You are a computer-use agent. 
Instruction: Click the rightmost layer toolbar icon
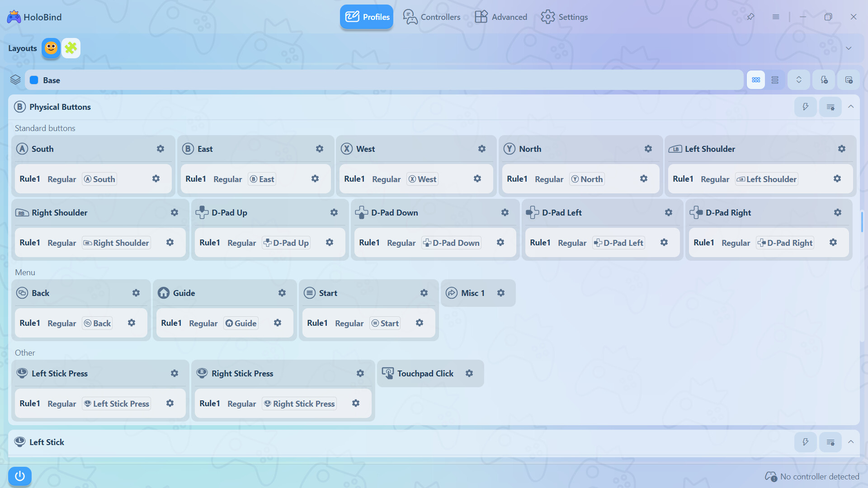coord(849,80)
